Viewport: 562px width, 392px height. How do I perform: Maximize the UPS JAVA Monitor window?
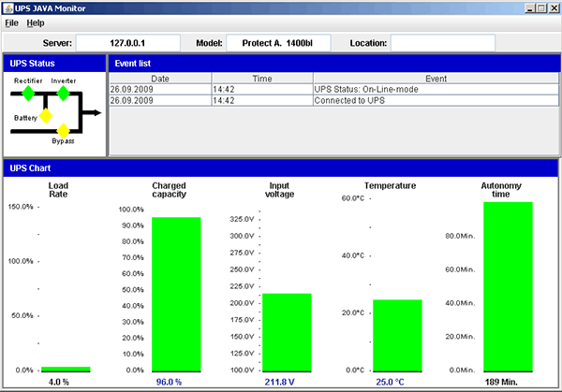541,7
